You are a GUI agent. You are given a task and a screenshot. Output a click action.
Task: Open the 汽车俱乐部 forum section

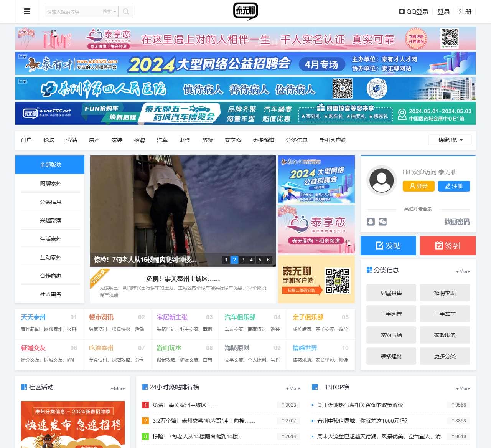point(240,317)
